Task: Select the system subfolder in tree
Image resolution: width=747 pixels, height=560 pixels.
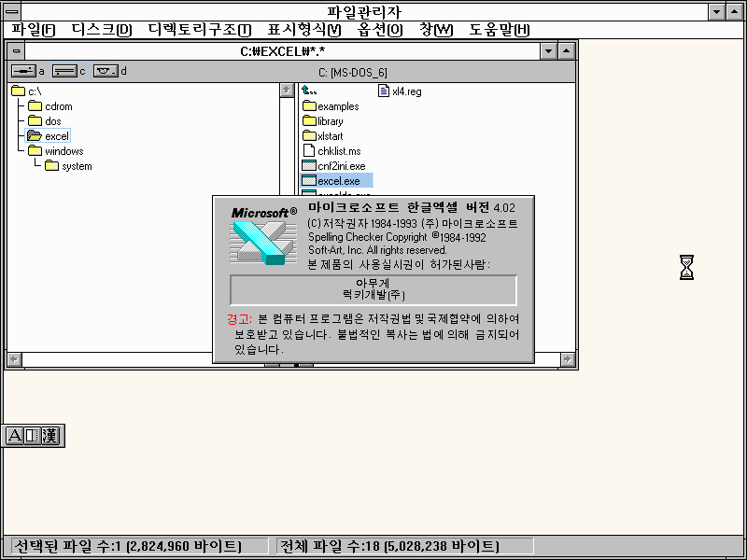Action: click(x=68, y=166)
